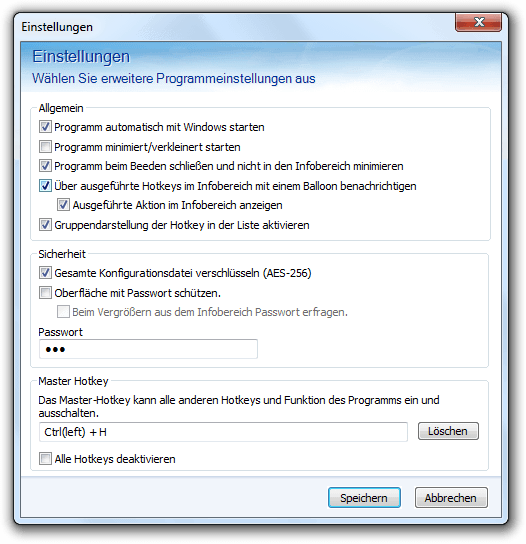
Task: Click Abbrechen to cancel
Action: coord(451,498)
